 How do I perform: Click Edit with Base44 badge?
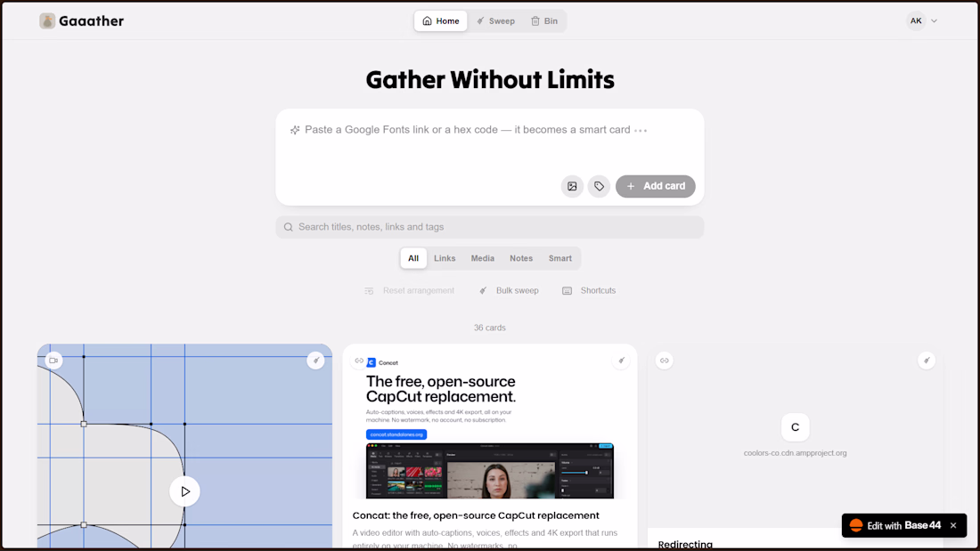(897, 525)
